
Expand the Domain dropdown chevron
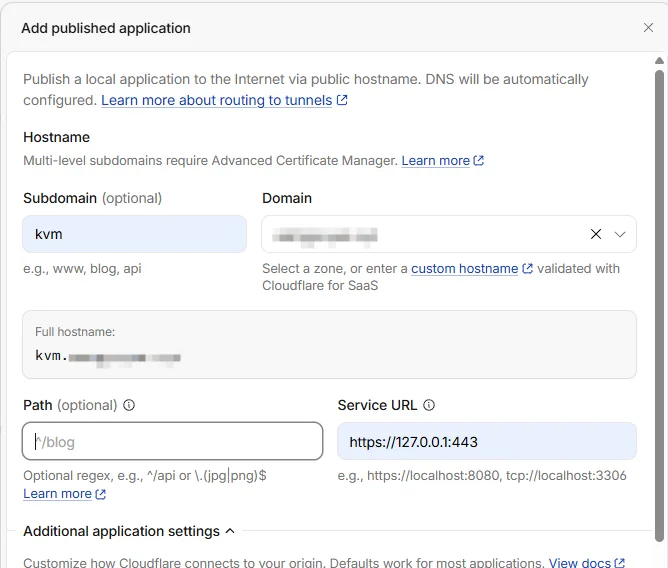(x=620, y=234)
